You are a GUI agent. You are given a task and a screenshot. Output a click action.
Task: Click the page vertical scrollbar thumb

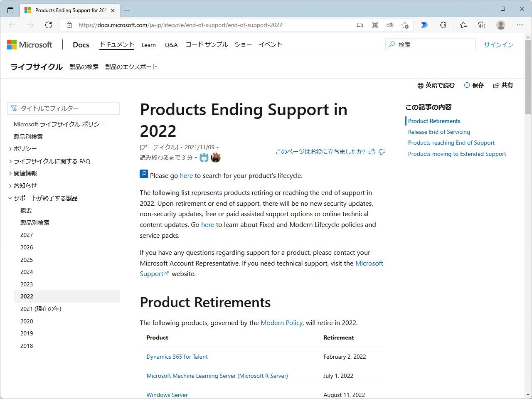(528, 77)
